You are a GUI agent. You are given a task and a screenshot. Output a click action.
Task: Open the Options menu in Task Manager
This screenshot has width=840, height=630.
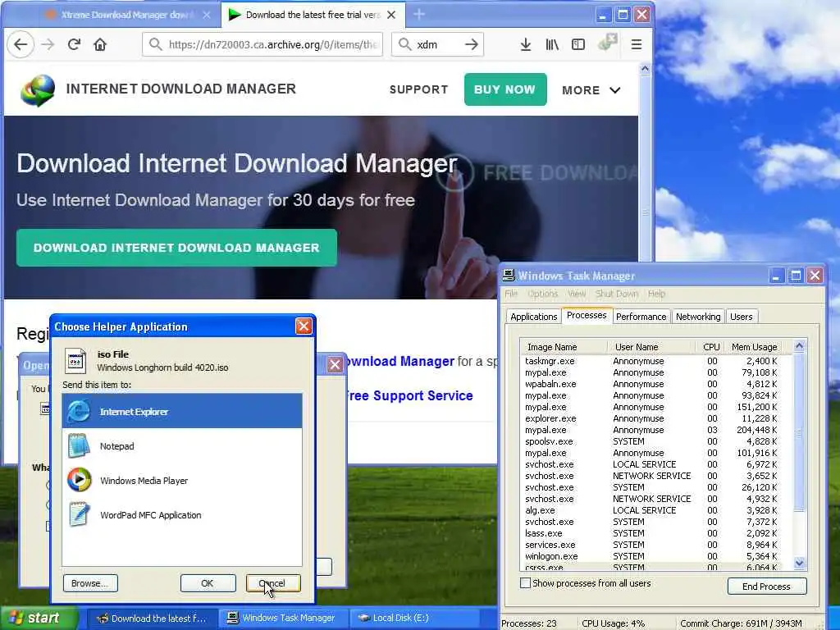(x=543, y=294)
